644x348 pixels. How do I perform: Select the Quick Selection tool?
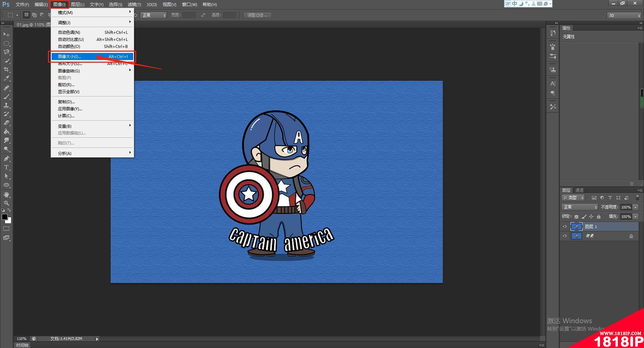pos(6,61)
